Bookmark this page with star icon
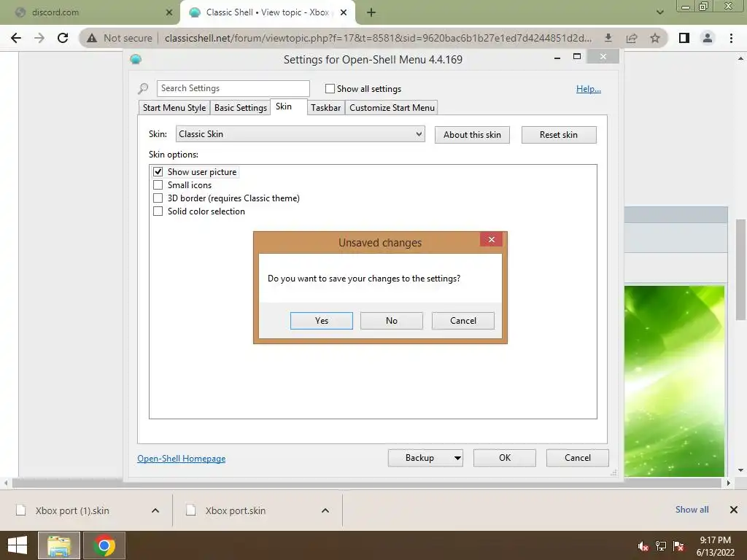The image size is (747, 560). [x=655, y=38]
